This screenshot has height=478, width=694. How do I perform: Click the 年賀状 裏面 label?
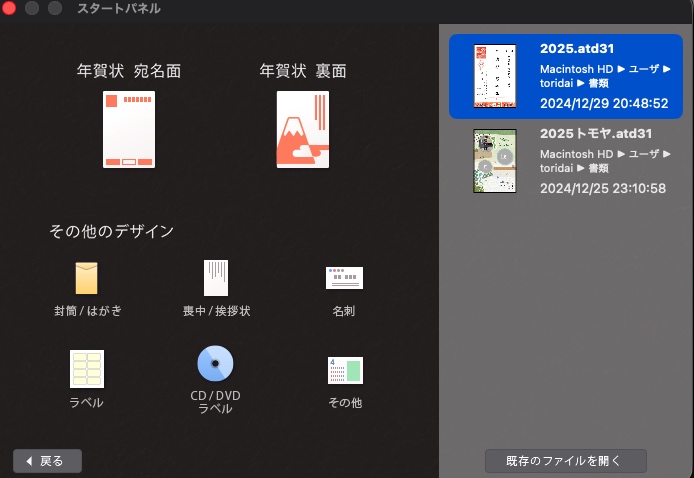pos(303,71)
